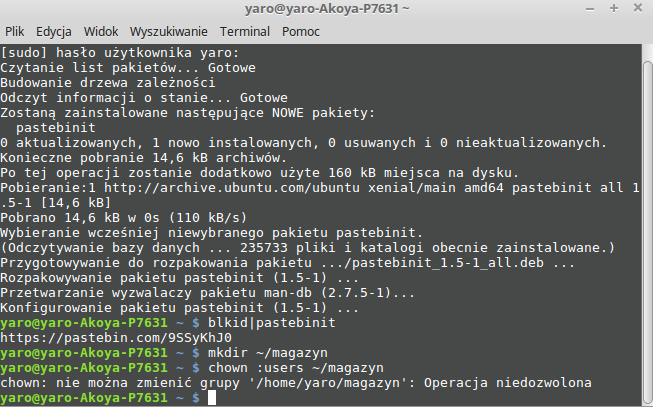Click the window title 'yaro@yaro-Akoya-P7631 ~'
The height and width of the screenshot is (407, 653).
click(x=327, y=9)
